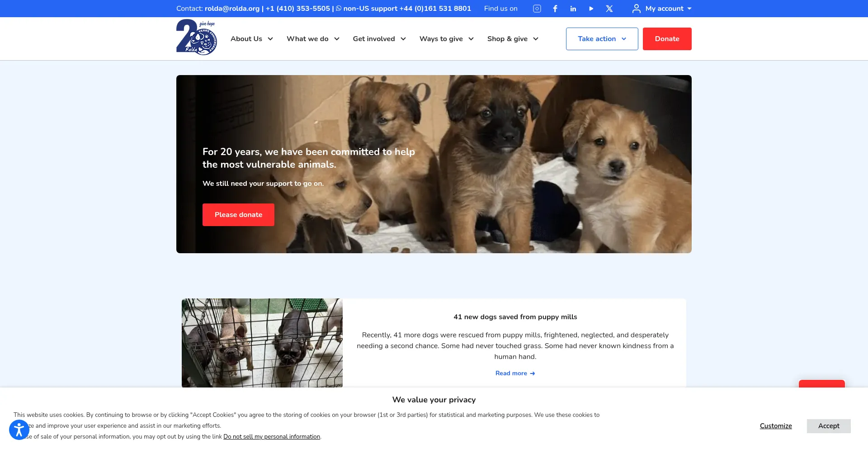Screen dimensions: 868x449
Task: Open the Facebook page icon
Action: click(555, 9)
